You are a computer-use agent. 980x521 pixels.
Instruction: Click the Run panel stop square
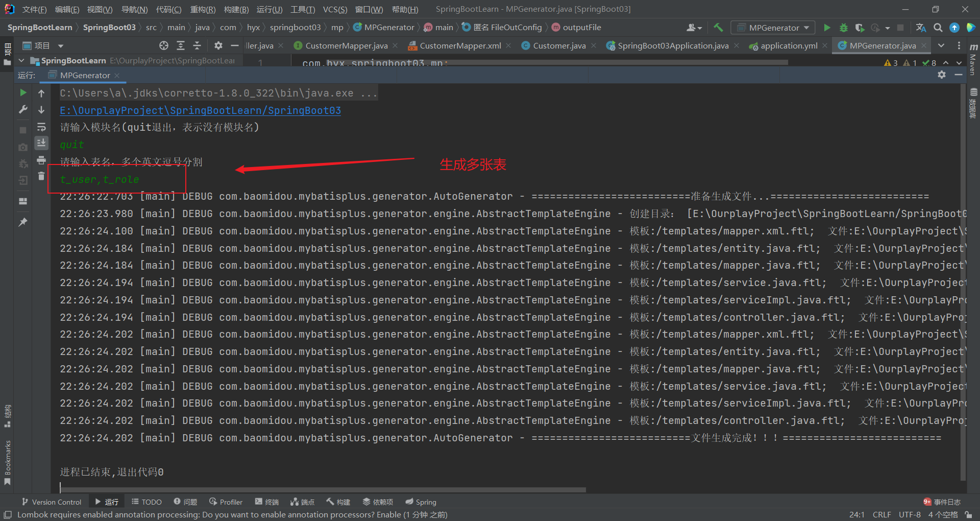click(x=23, y=130)
